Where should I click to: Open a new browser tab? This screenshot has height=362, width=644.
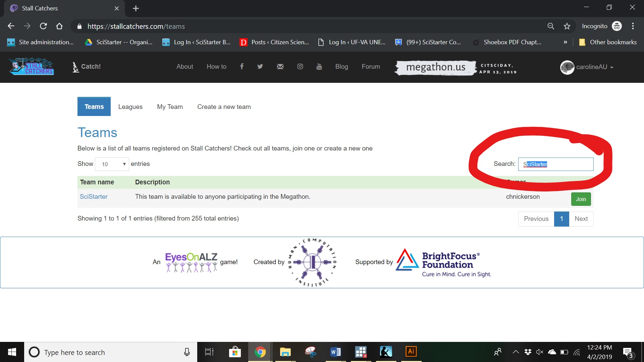click(x=136, y=8)
